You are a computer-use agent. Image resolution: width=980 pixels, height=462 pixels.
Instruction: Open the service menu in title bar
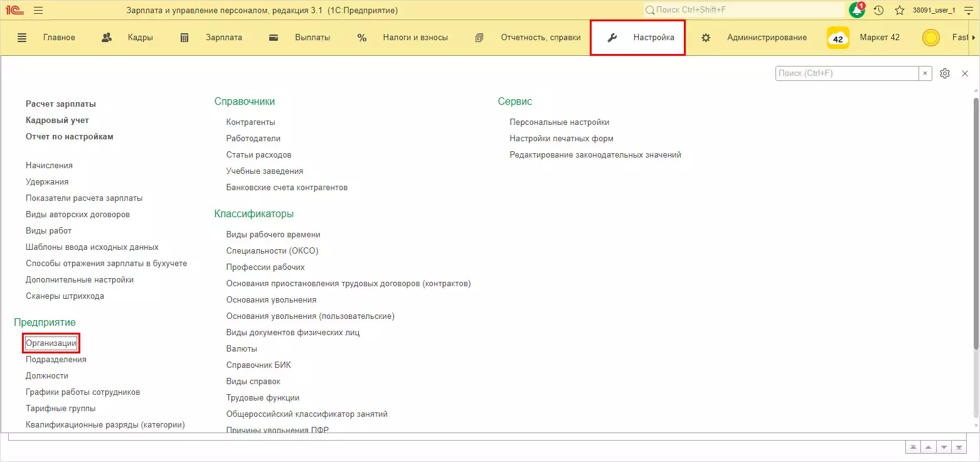coord(38,11)
